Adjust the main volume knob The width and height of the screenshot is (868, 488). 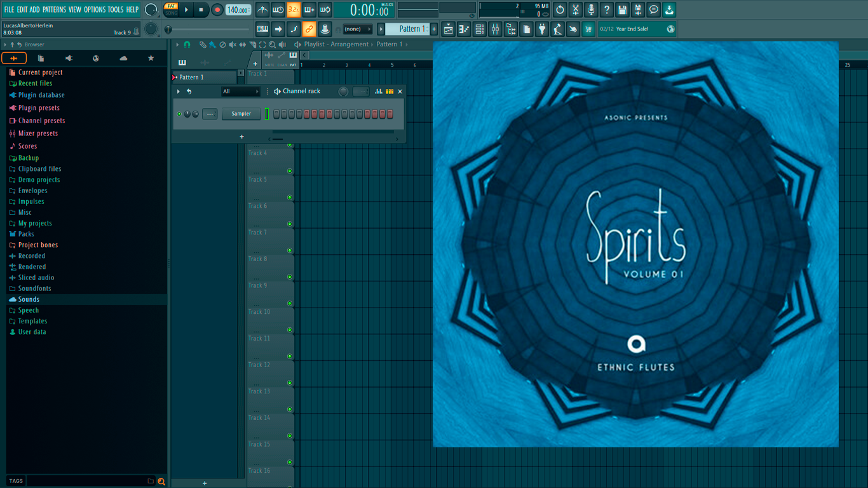point(151,10)
